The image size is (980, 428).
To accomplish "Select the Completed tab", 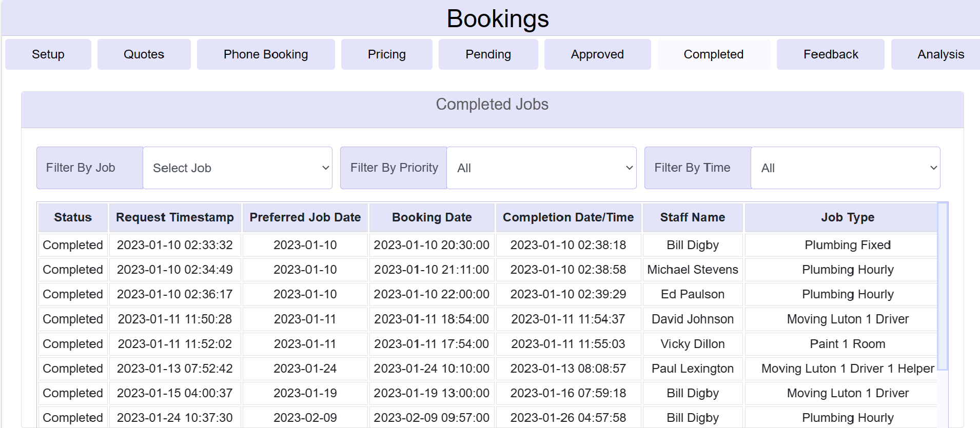I will click(714, 54).
